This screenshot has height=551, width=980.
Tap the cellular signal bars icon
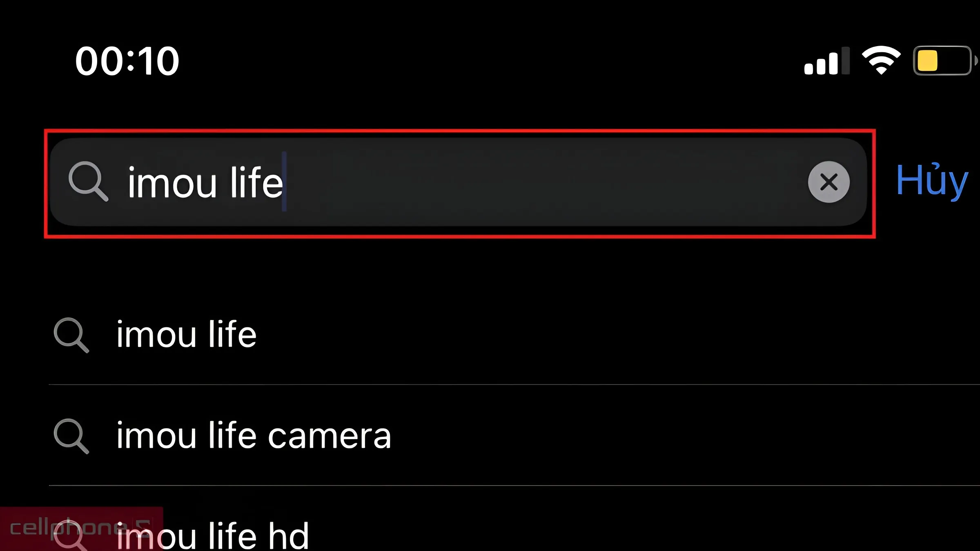click(827, 61)
